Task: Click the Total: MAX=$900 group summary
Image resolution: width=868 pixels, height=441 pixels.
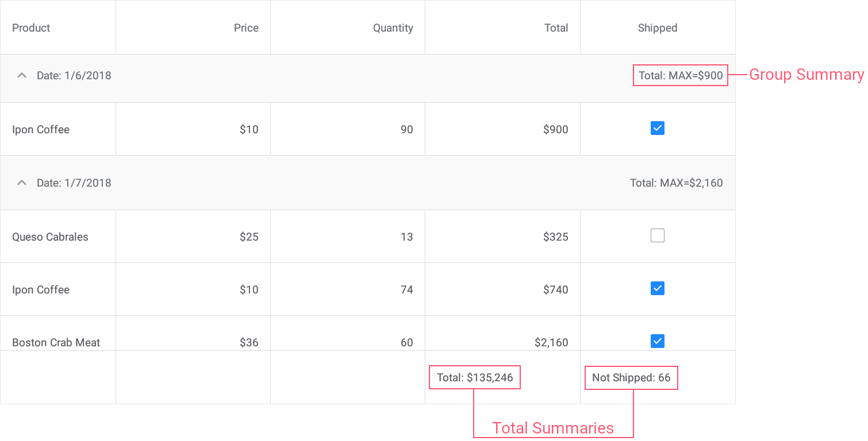Action: 681,75
